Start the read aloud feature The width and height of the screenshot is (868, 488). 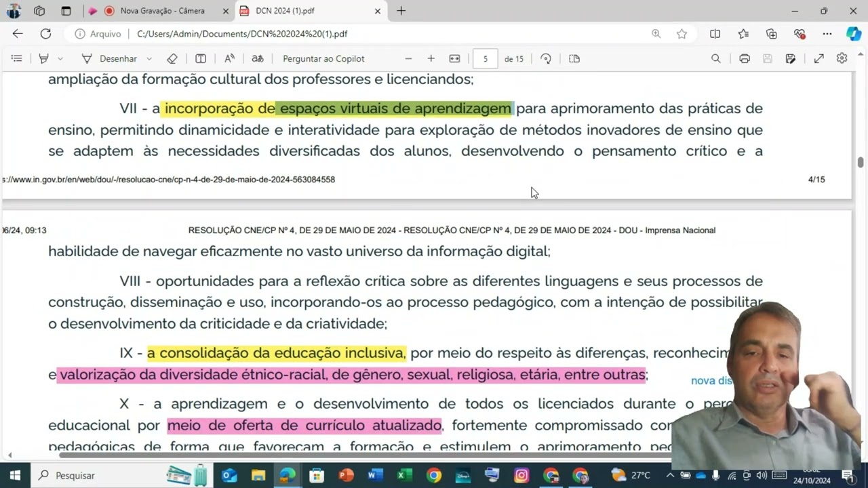tap(229, 59)
